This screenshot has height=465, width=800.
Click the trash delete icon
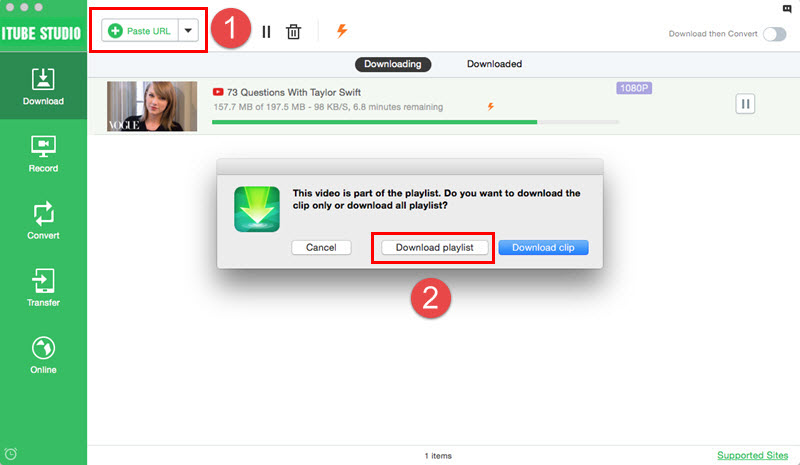pyautogui.click(x=293, y=32)
